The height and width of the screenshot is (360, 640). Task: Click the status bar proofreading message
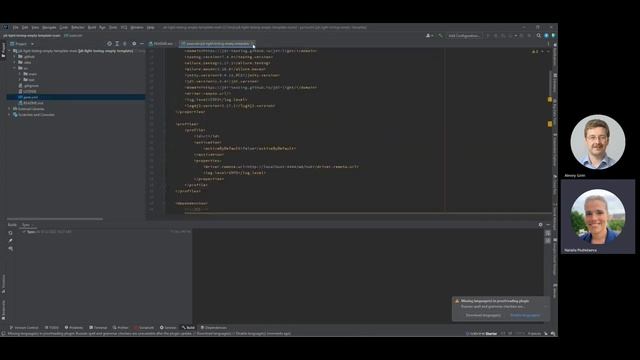tap(149, 333)
